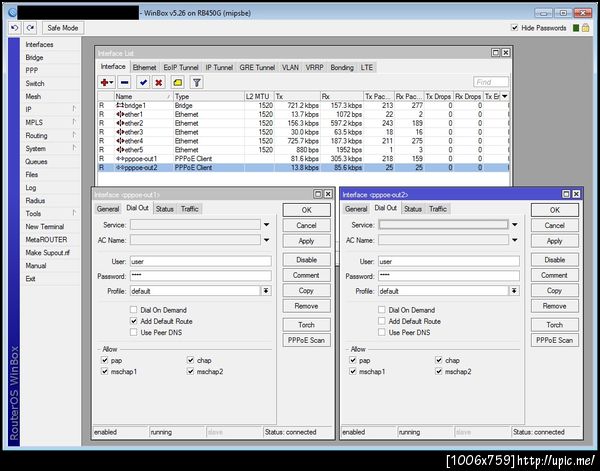The image size is (600, 471).
Task: Switch to the Bonding tab
Action: (x=342, y=67)
